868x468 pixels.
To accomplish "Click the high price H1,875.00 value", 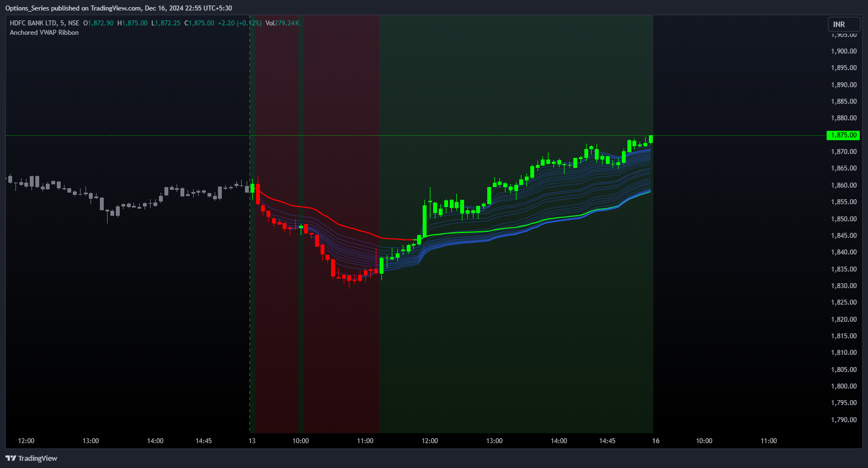I will click(x=132, y=23).
